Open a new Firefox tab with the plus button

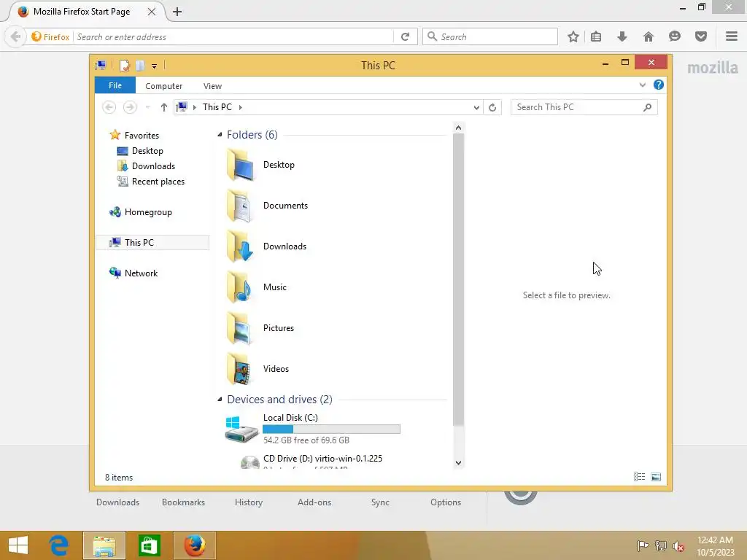pyautogui.click(x=177, y=12)
